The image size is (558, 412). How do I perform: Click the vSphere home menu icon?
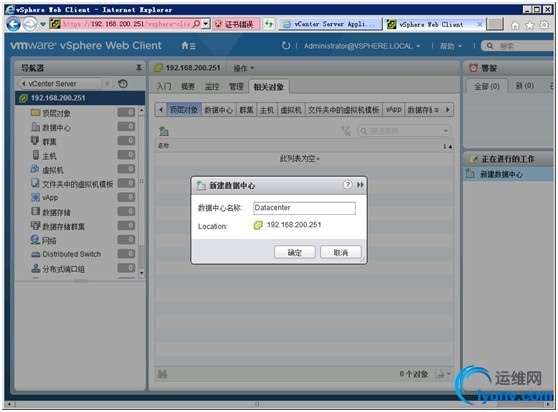click(x=188, y=46)
